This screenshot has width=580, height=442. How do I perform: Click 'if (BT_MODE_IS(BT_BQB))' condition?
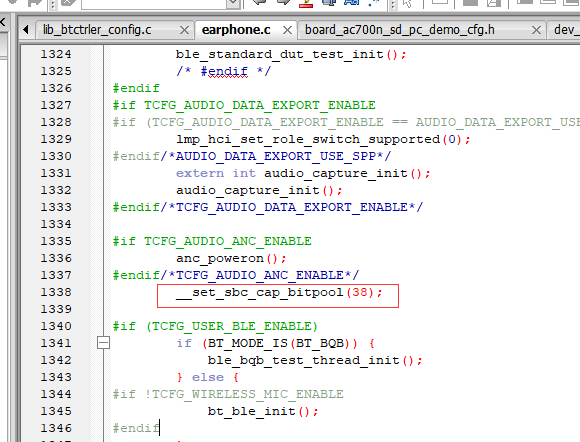(267, 344)
